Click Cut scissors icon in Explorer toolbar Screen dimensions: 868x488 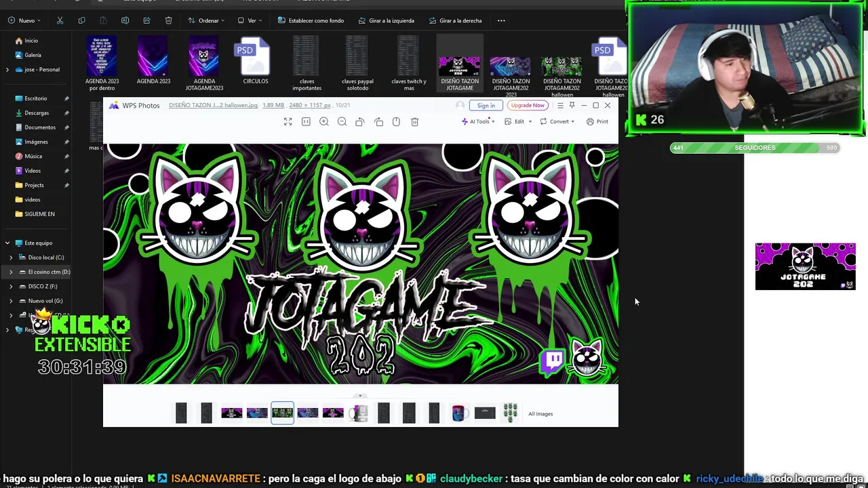(x=60, y=20)
